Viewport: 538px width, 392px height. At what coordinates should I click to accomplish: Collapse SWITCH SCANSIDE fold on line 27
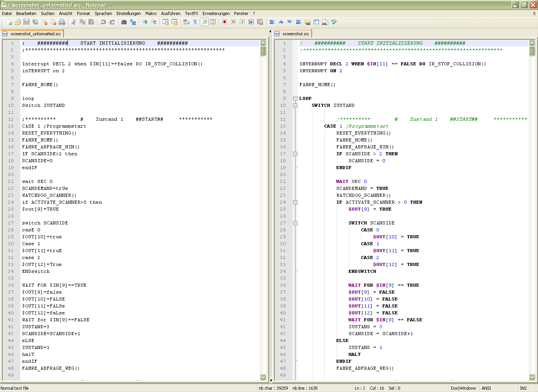pos(295,223)
